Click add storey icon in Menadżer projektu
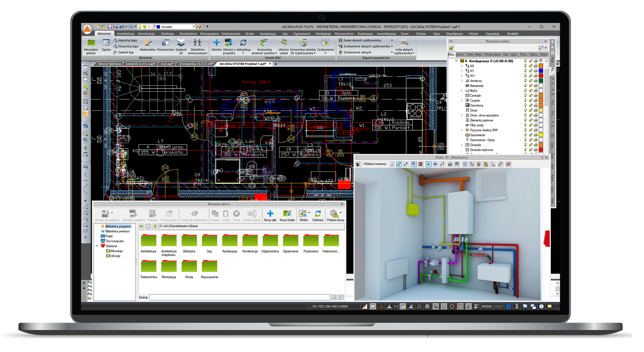This screenshot has width=644, height=352. pyautogui.click(x=451, y=48)
